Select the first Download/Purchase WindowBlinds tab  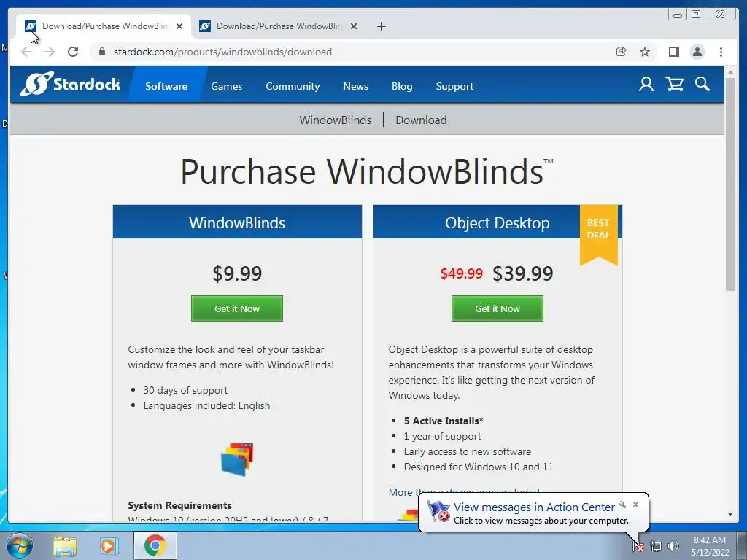pyautogui.click(x=104, y=26)
